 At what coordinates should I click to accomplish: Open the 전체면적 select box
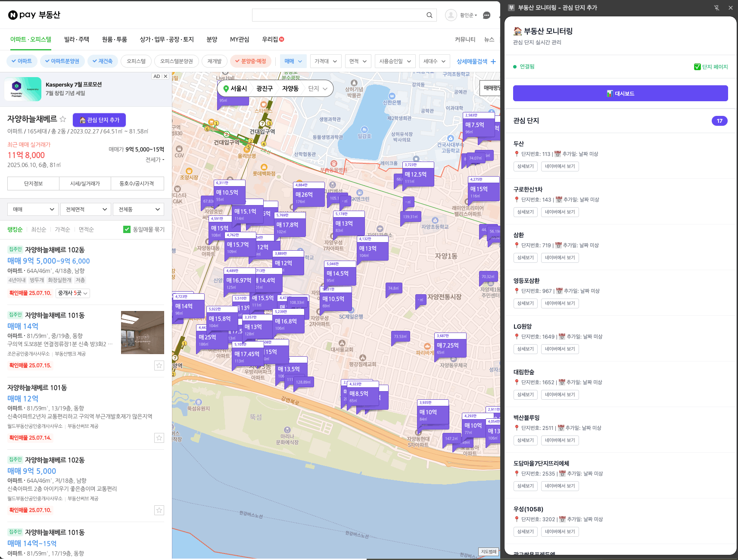tap(86, 209)
